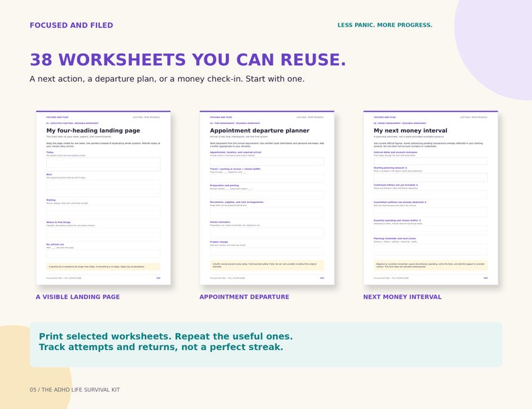Open the Appointment departure planner worksheet thumbnail

(267, 198)
